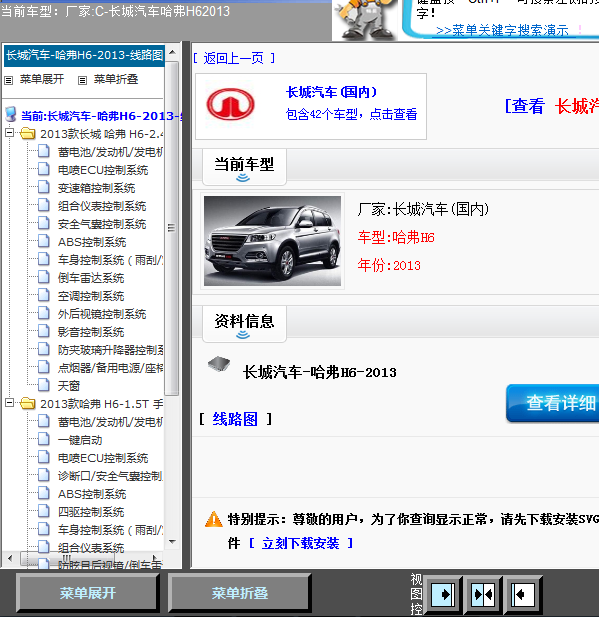Click the page icon beside 一键启动

point(44,440)
